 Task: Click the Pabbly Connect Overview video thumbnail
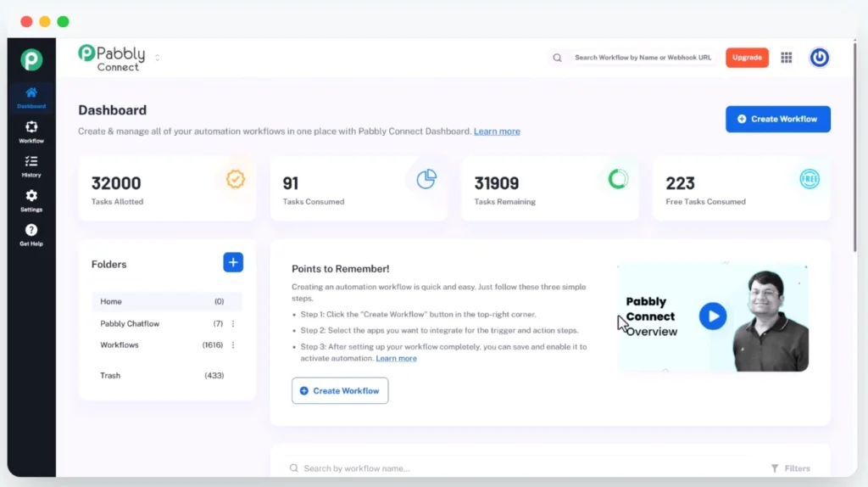tap(712, 317)
